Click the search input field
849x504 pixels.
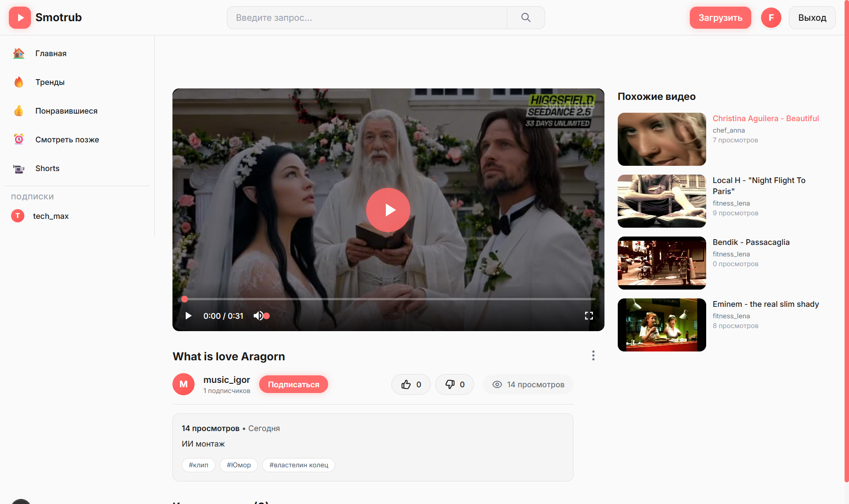[x=367, y=18]
